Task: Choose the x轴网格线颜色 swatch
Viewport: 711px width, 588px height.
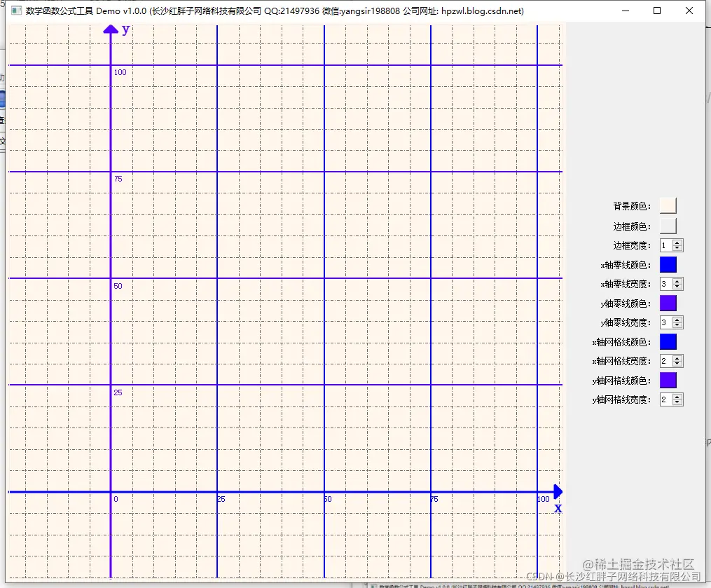Action: (668, 341)
